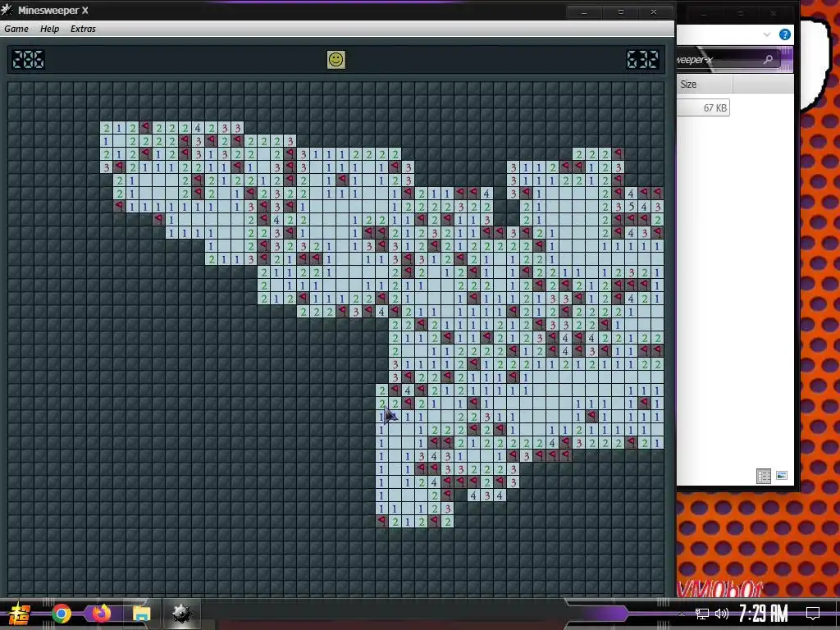Open File Explorer from the taskbar
The width and height of the screenshot is (840, 630).
point(141,614)
